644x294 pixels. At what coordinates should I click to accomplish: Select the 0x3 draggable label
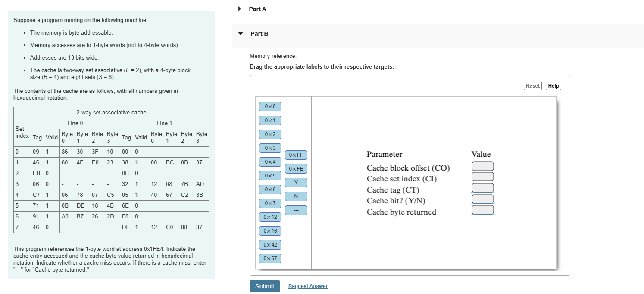click(270, 148)
